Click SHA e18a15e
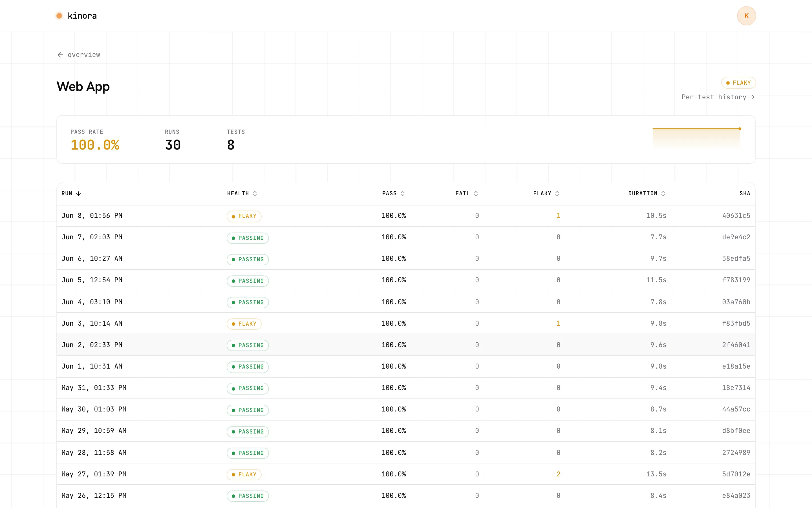 click(x=736, y=367)
